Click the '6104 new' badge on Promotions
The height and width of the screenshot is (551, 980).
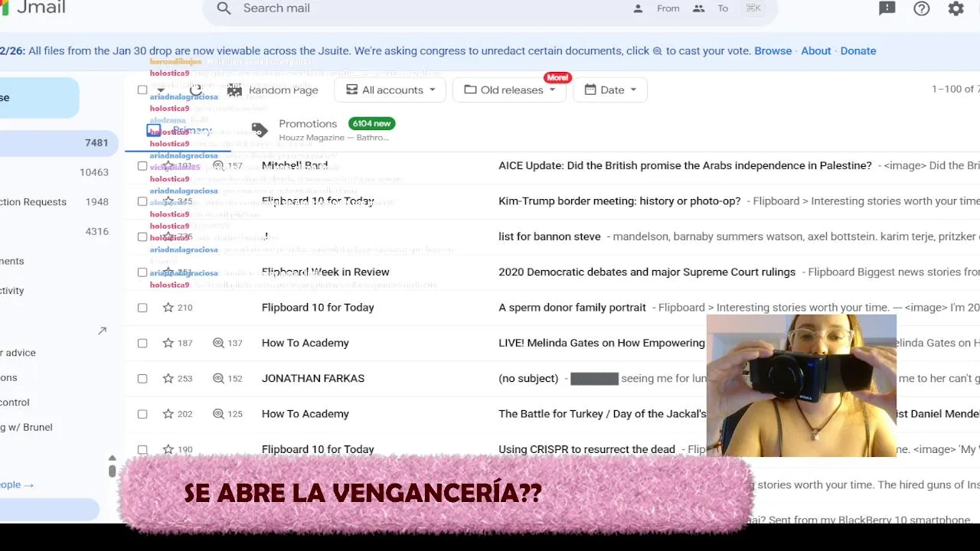point(371,123)
